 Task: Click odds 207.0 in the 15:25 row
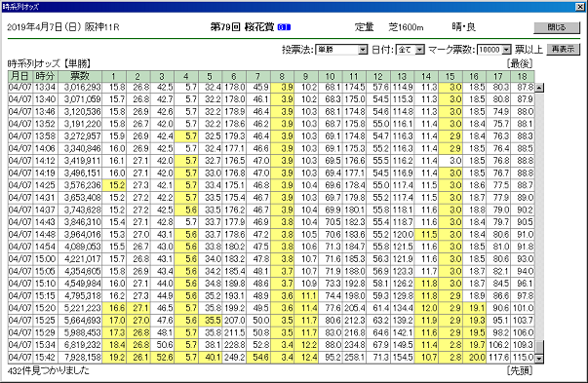tap(234, 321)
